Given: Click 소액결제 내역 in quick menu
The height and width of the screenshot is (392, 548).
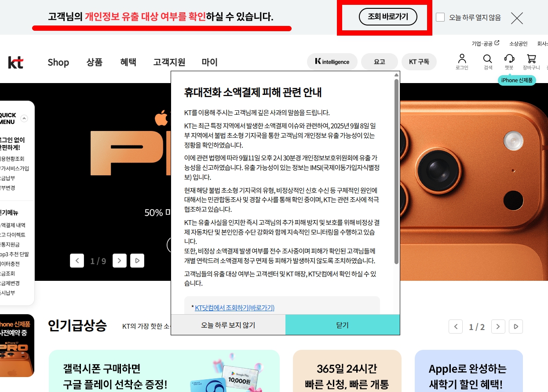Looking at the screenshot, I should tap(13, 225).
